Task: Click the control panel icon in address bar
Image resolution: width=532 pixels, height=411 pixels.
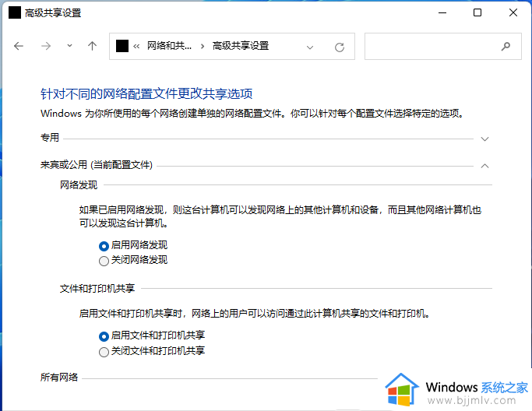Action: [122, 46]
